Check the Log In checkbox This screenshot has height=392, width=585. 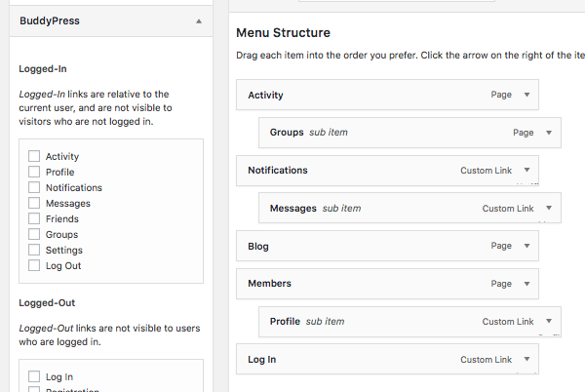coord(34,376)
